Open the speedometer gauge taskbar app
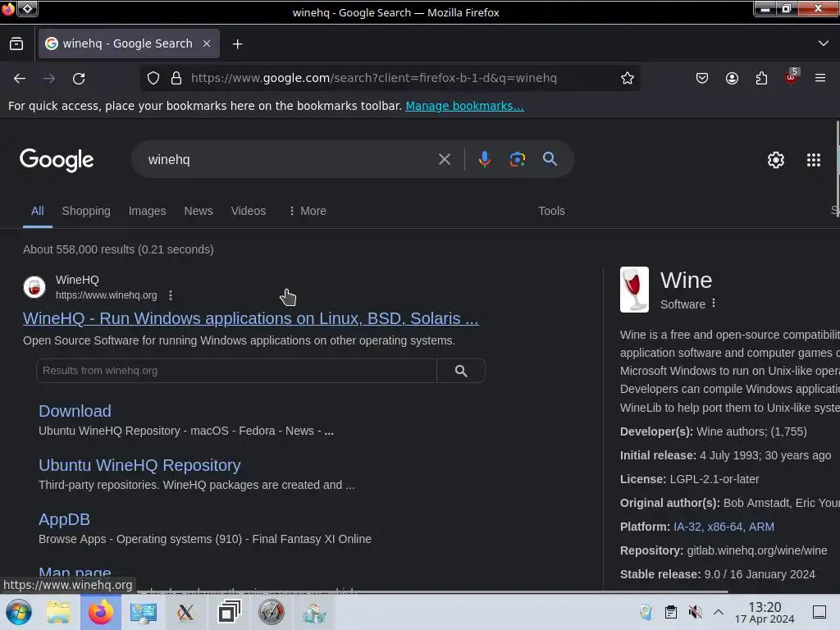 (271, 612)
